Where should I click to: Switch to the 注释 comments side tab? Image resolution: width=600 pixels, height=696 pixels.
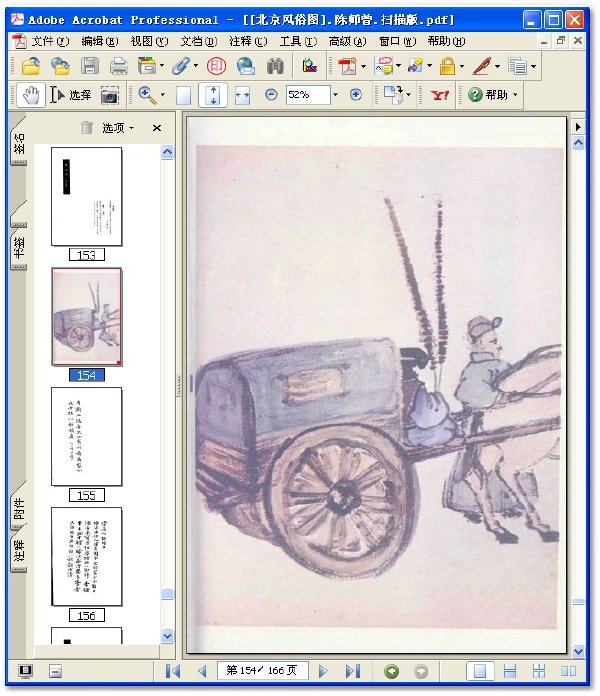(19, 551)
